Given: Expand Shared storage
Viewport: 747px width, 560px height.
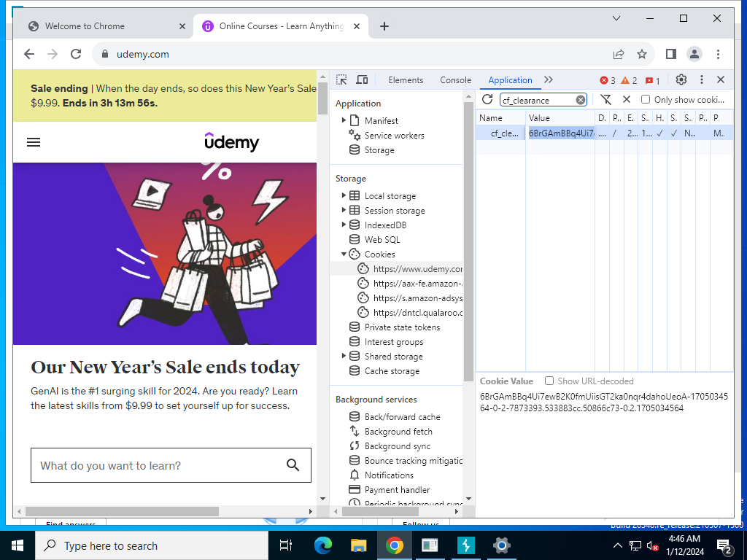Looking at the screenshot, I should [344, 356].
